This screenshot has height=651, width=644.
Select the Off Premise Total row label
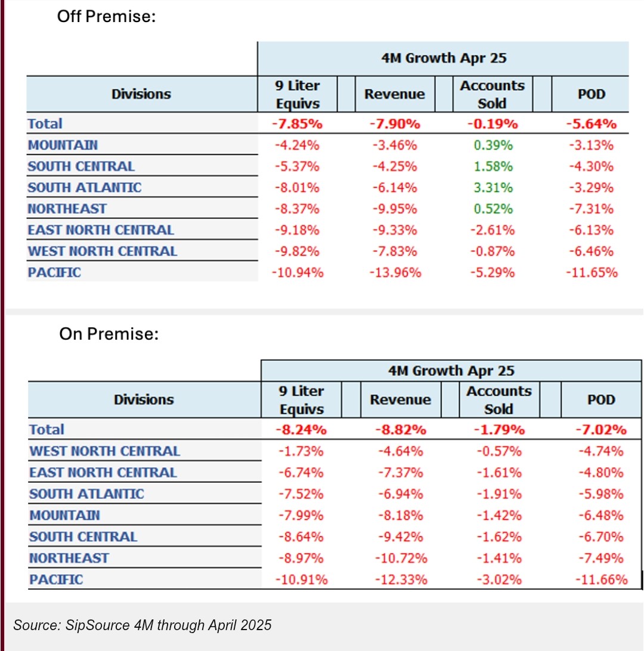point(45,124)
